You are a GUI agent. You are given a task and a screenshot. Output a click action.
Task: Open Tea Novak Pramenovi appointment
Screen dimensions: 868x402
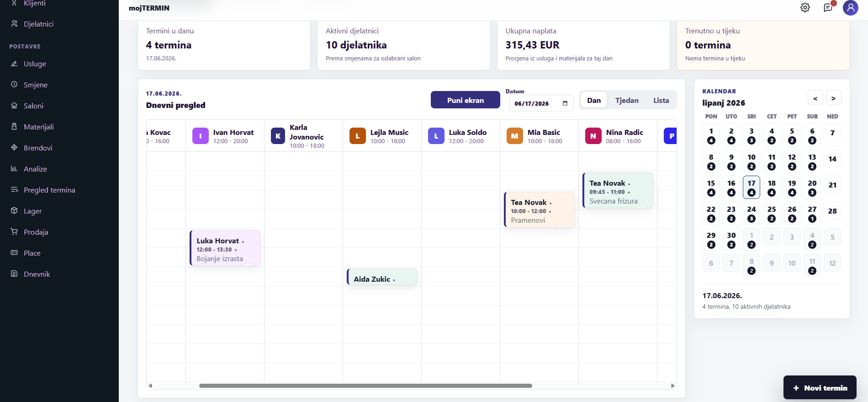[539, 209]
